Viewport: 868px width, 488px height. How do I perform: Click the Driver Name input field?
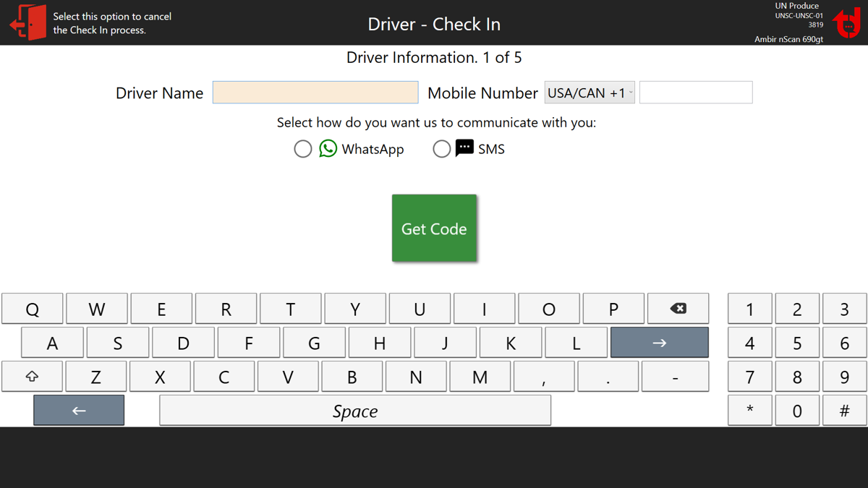point(315,93)
